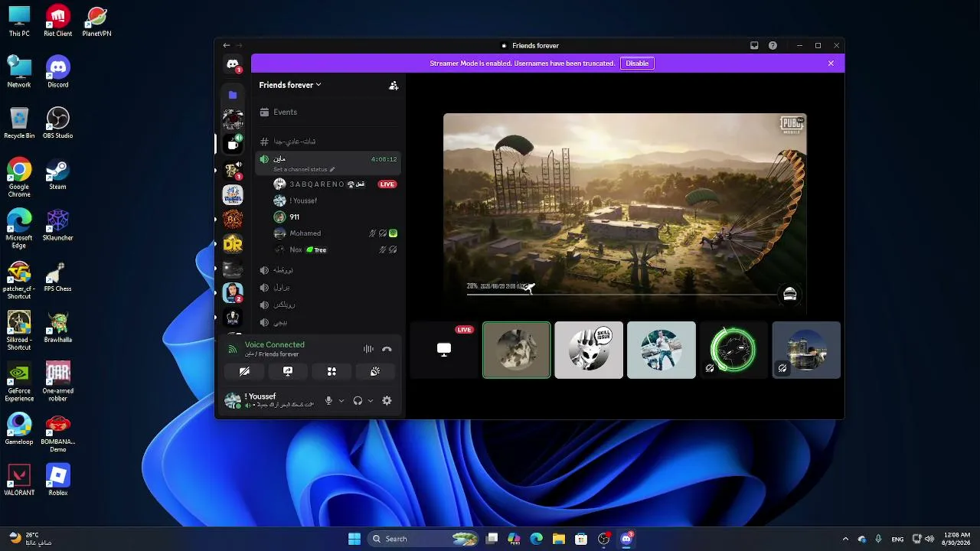Click the Voice Connected status text

275,344
